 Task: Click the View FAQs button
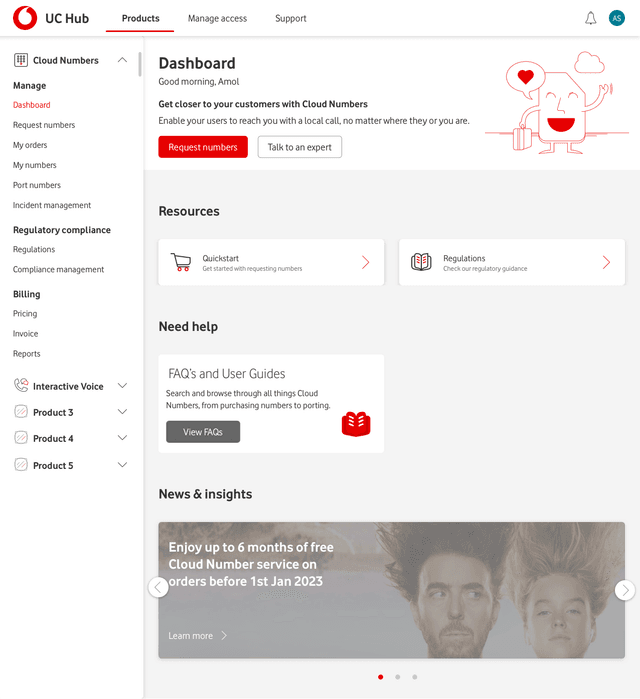(x=203, y=432)
